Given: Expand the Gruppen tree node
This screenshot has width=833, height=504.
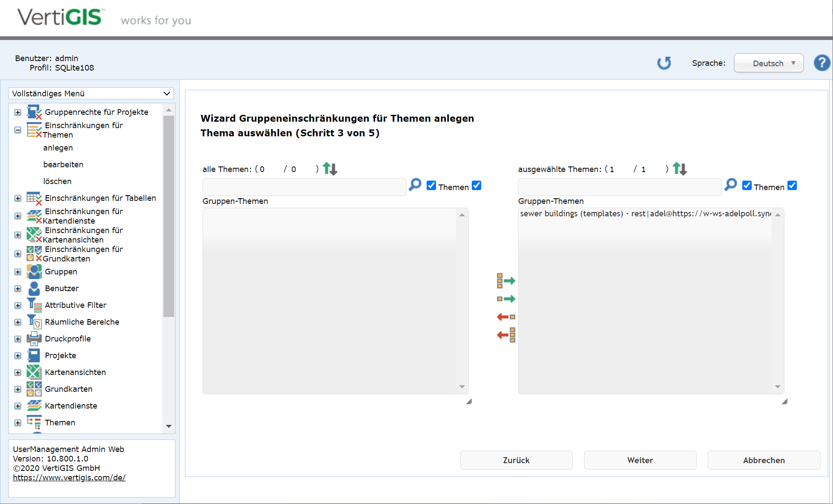Looking at the screenshot, I should 18,272.
